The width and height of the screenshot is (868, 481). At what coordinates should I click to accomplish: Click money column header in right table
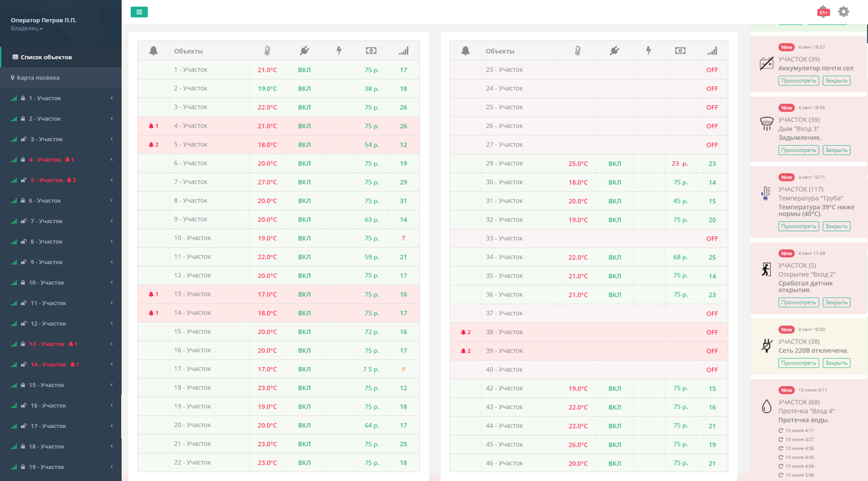pos(680,51)
